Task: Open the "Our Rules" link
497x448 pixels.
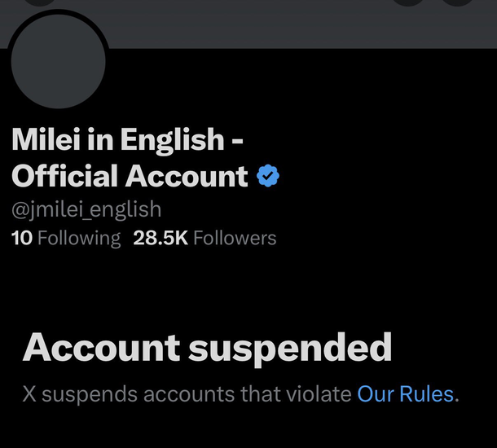Action: pyautogui.click(x=405, y=394)
